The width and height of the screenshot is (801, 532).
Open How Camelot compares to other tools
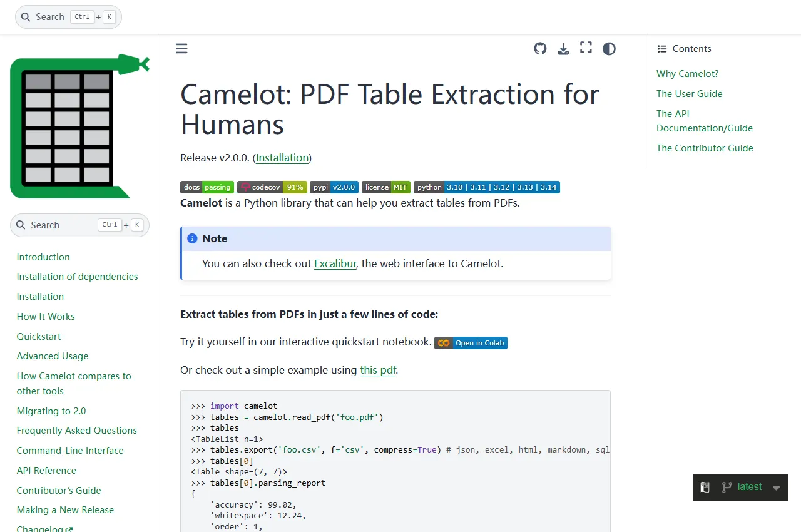point(74,384)
